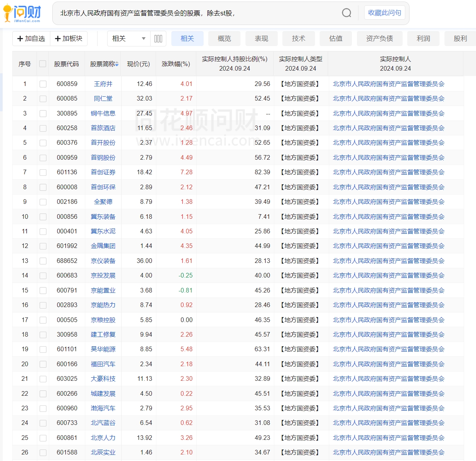
Task: Click the search magnifier icon
Action: click(x=347, y=13)
